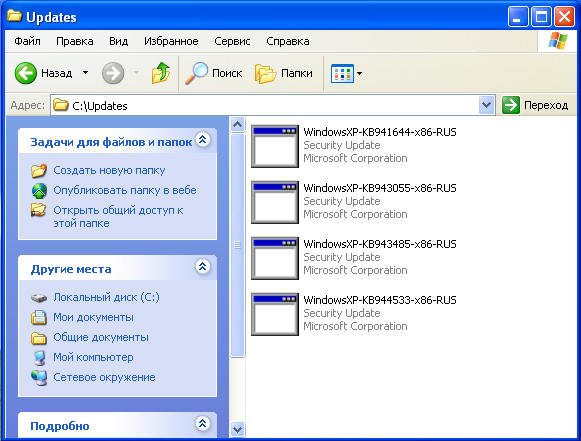Show the Folders pane
Image resolution: width=581 pixels, height=441 pixels.
point(284,73)
